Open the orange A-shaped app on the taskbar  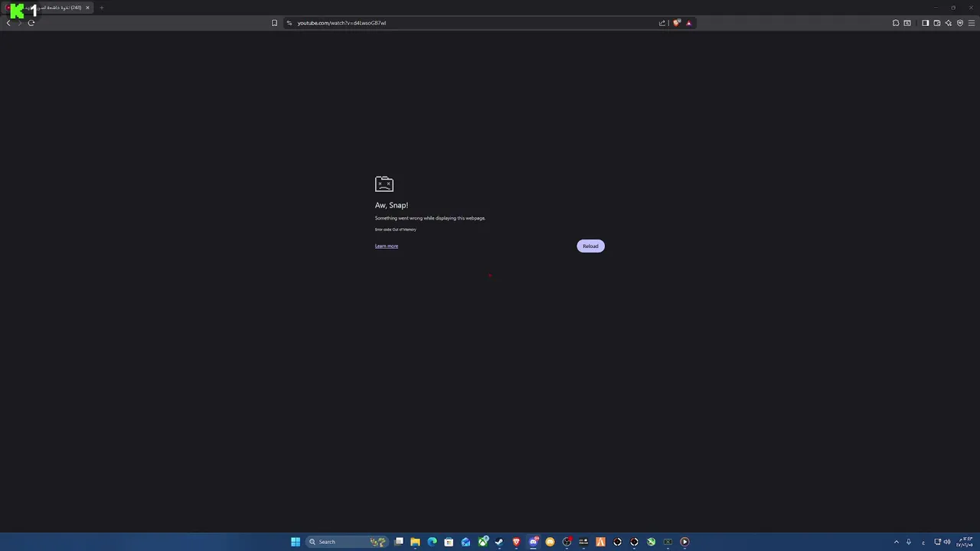pyautogui.click(x=600, y=542)
